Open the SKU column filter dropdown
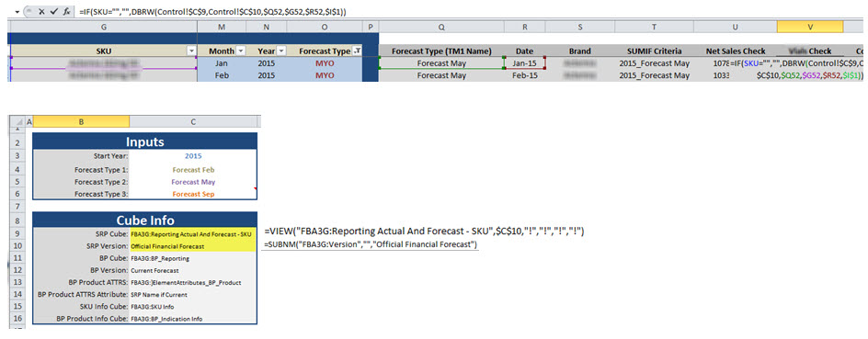 pos(192,51)
